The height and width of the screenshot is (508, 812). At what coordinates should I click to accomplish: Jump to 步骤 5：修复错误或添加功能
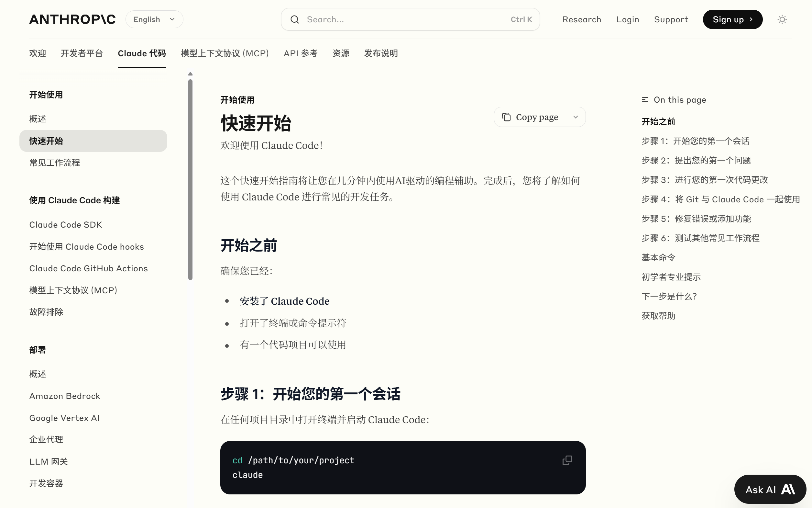click(696, 219)
